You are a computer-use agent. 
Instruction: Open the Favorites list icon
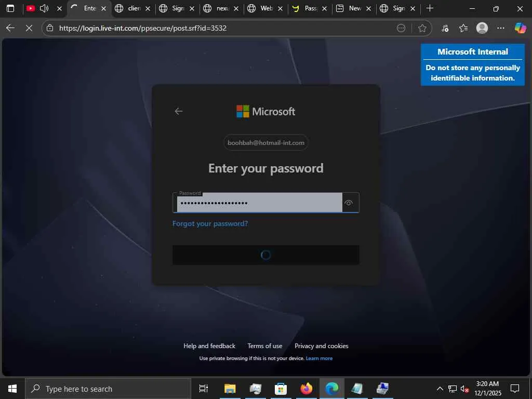463,28
